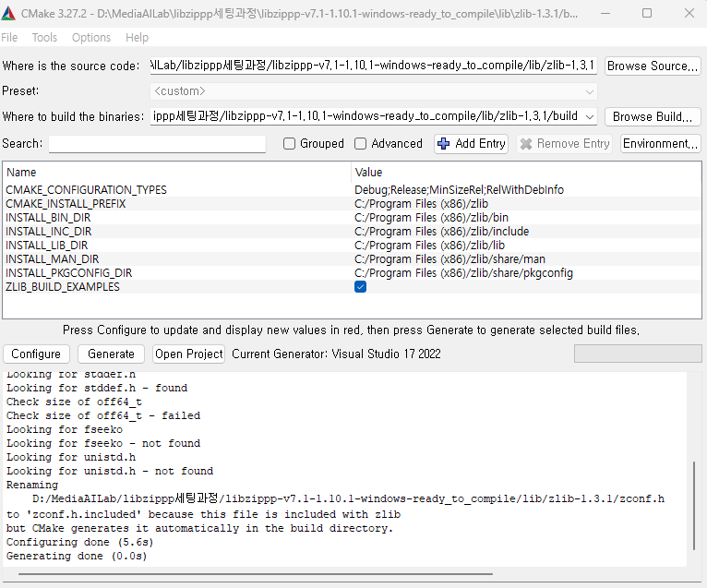The height and width of the screenshot is (588, 707).
Task: Click value C:/Program Files (x86)/zlib/bin
Action: pyautogui.click(x=432, y=218)
